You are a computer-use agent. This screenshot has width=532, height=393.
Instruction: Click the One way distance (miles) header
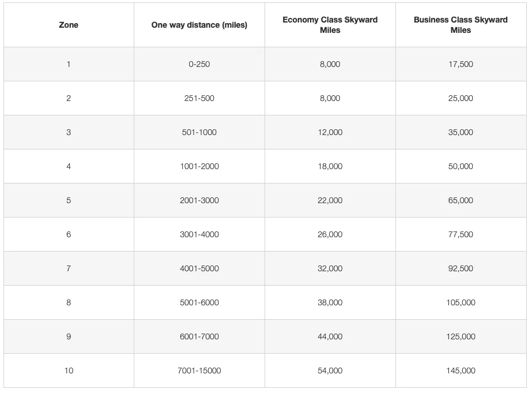tap(199, 25)
